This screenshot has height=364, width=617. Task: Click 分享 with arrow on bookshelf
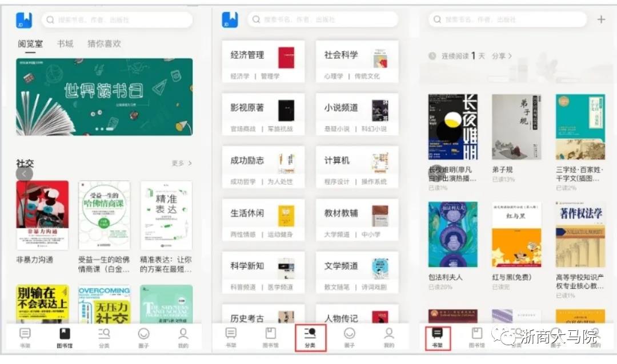502,56
